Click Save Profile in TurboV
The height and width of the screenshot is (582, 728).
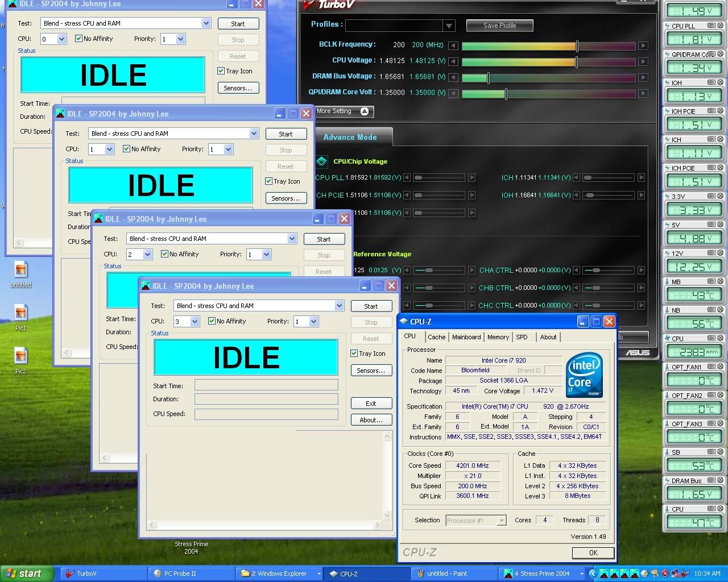click(x=500, y=26)
